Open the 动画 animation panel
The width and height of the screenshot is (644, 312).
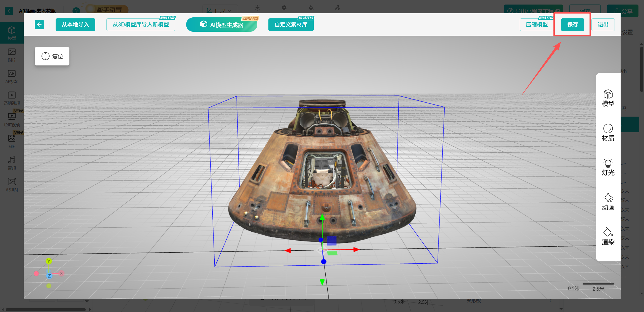(608, 202)
